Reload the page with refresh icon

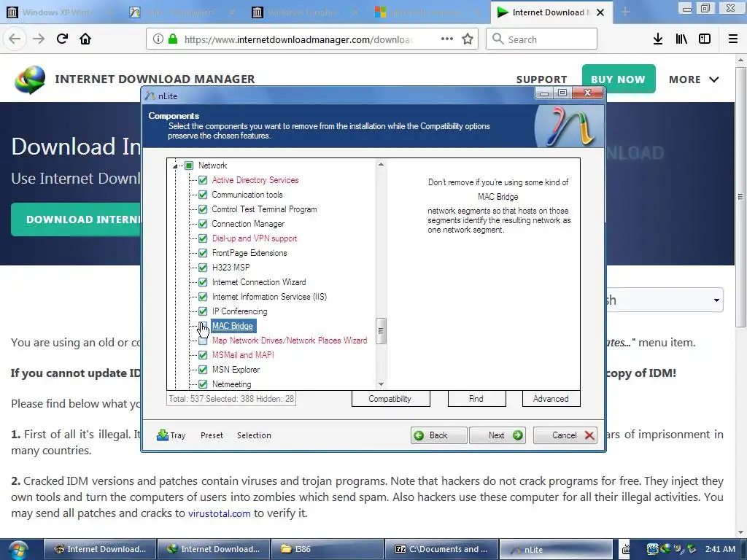coord(62,39)
